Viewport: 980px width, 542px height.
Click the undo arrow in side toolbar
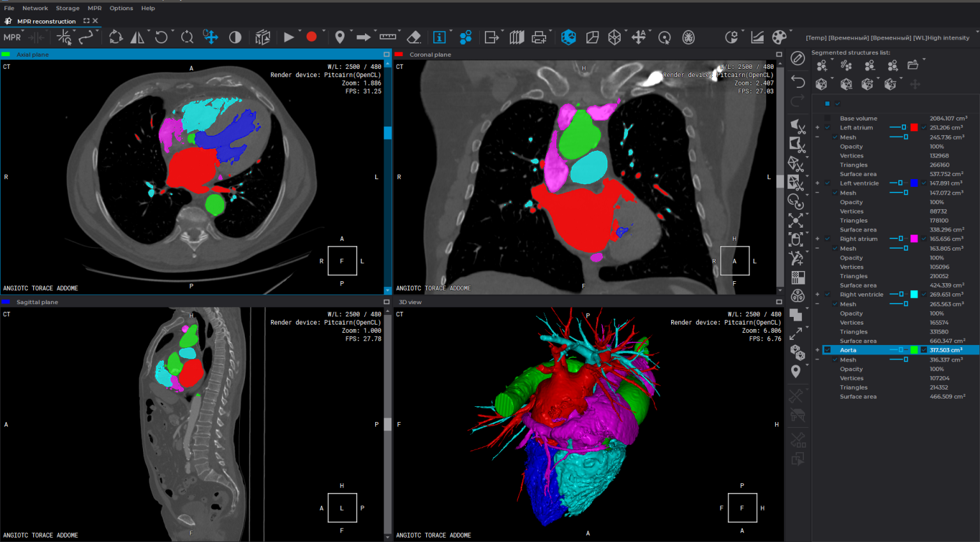[x=798, y=81]
